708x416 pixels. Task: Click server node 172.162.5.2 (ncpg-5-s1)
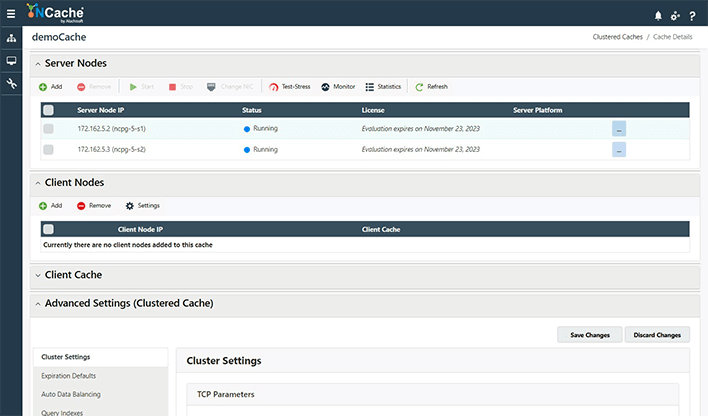click(112, 129)
